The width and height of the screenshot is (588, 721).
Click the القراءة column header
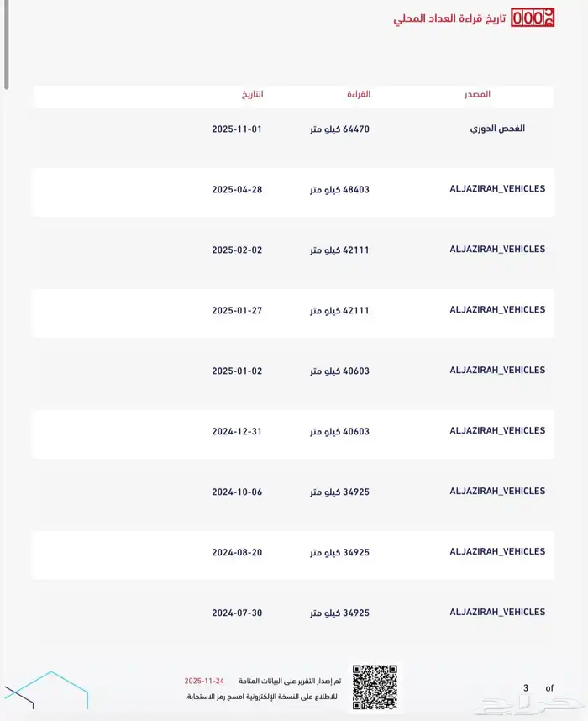(359, 95)
